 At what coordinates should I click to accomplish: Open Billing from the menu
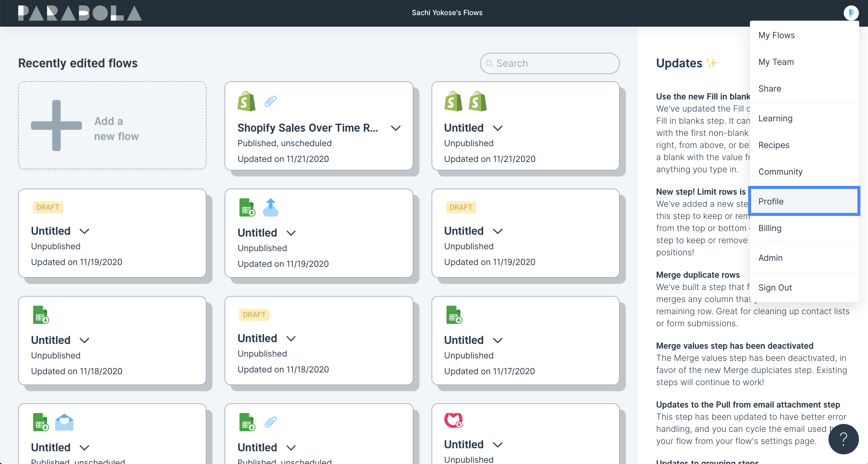pos(804,228)
